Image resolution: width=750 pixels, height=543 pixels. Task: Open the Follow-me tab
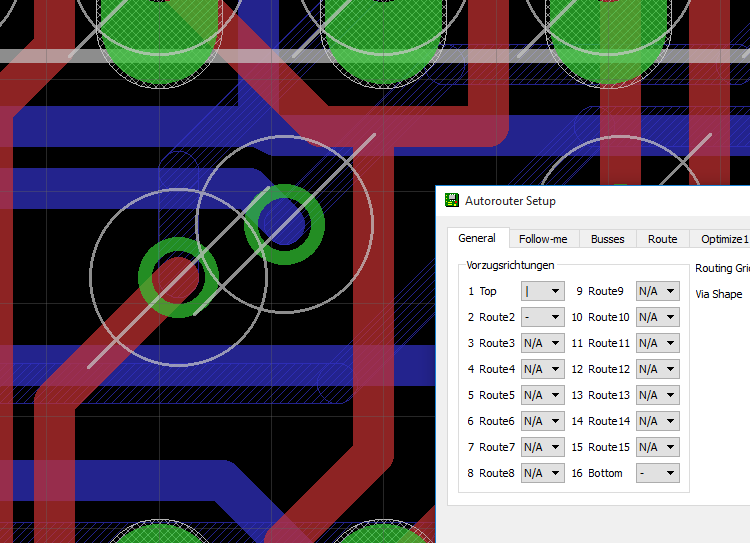543,239
